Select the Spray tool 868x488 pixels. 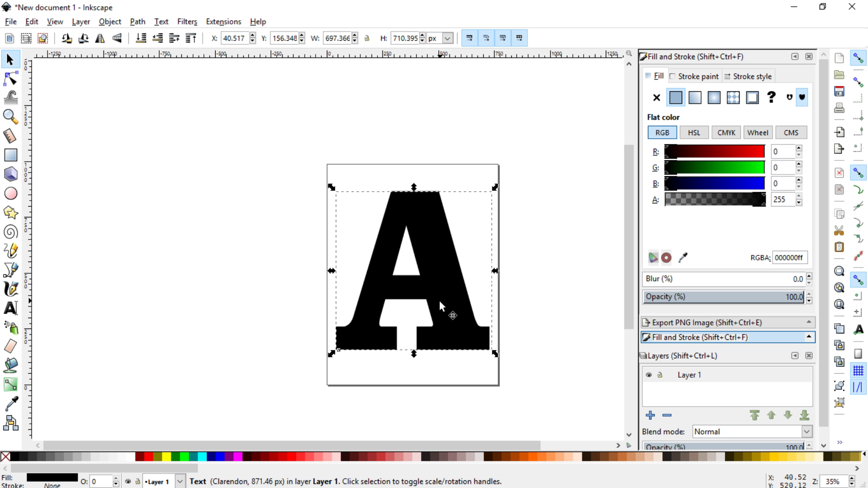pyautogui.click(x=10, y=327)
